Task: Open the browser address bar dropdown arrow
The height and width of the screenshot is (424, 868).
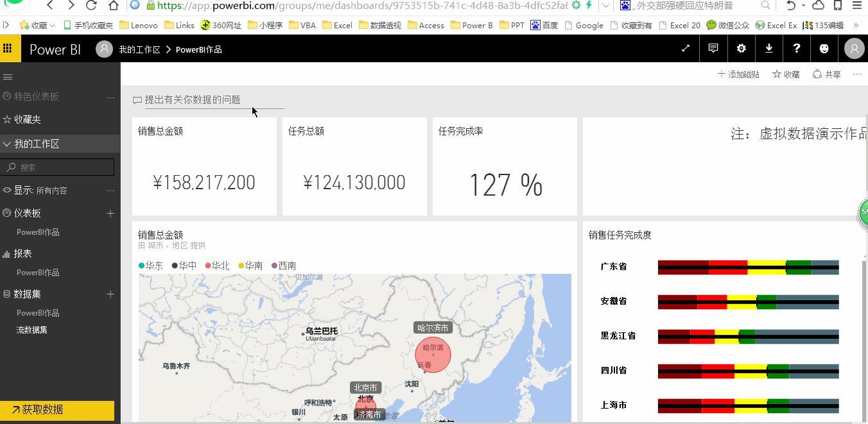Action: tap(605, 6)
